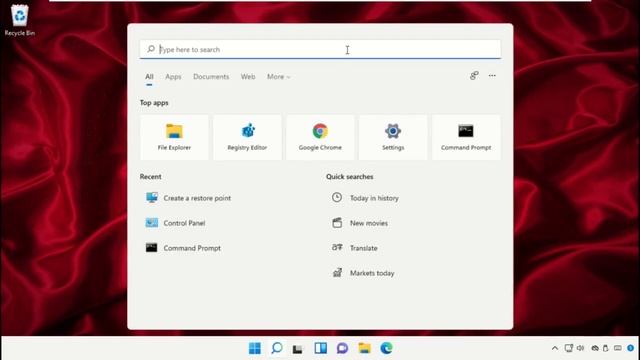Open File Explorer on the taskbar

(364, 348)
